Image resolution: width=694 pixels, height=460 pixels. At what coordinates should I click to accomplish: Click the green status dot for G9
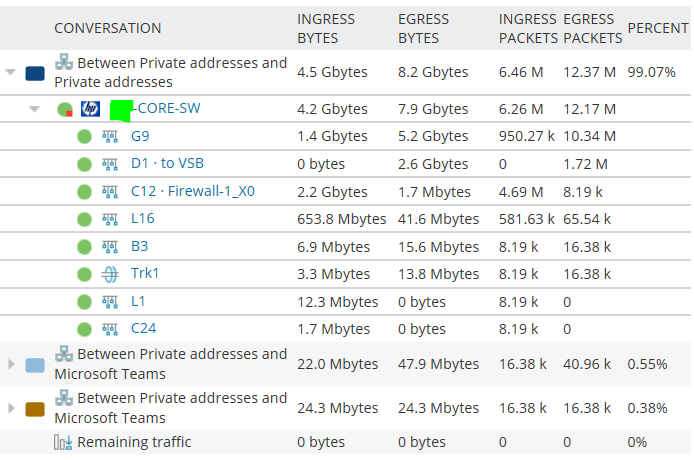pos(84,137)
